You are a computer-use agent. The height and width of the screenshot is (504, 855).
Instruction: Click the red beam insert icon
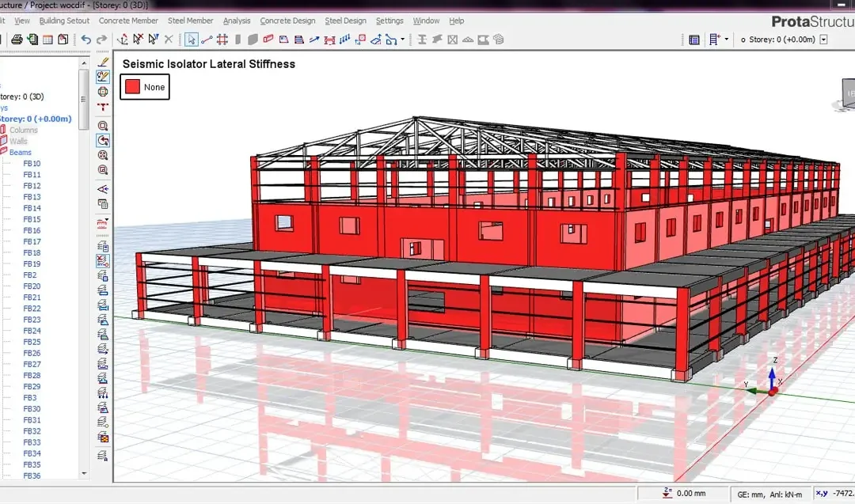click(x=268, y=40)
